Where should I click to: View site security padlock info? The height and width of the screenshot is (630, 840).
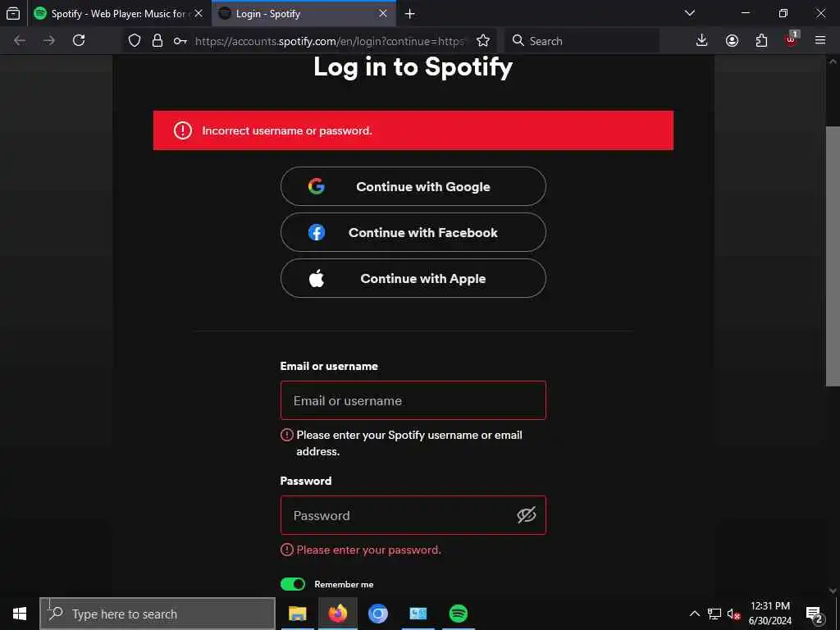157,41
